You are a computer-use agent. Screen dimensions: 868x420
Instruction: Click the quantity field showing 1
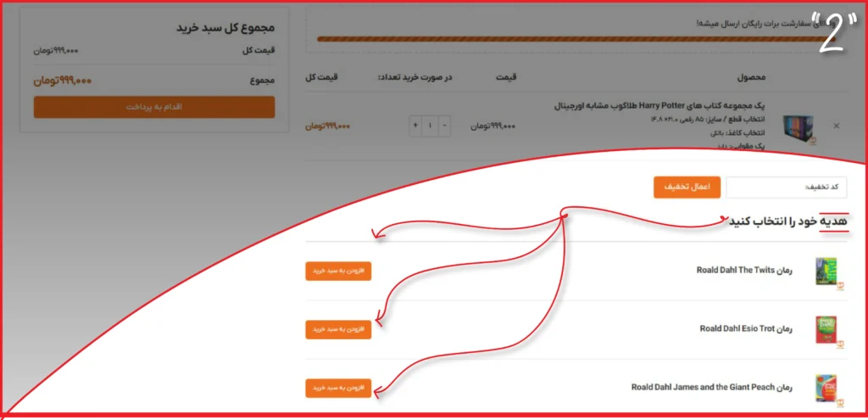(x=430, y=126)
